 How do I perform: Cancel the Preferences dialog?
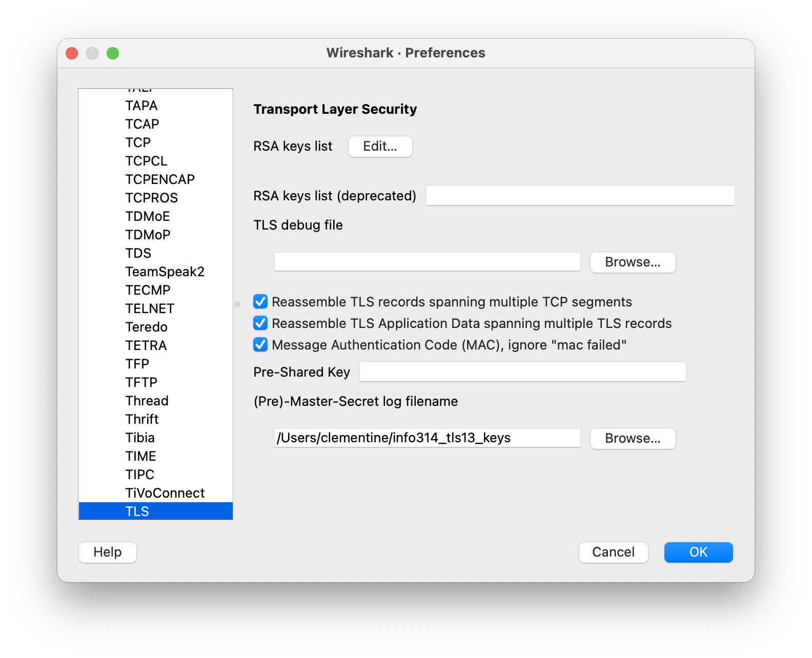pos(613,552)
